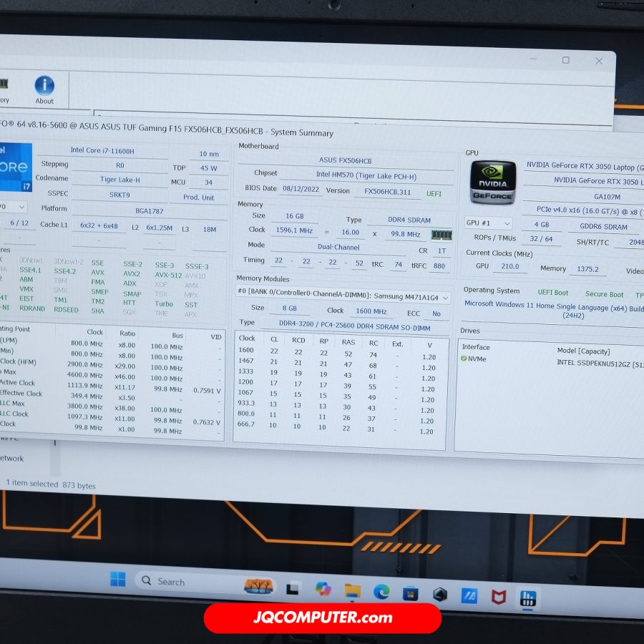Select the memory clock 1596.1 MHz

click(294, 230)
